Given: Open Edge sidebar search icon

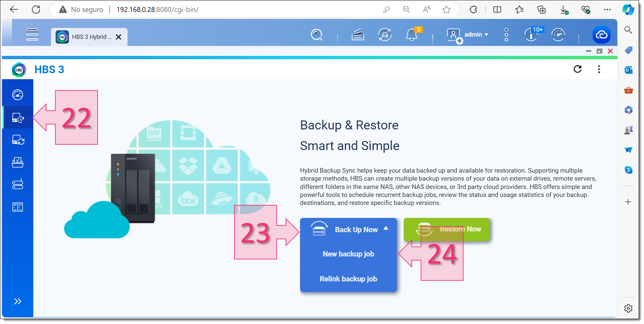Looking at the screenshot, I should 628,30.
